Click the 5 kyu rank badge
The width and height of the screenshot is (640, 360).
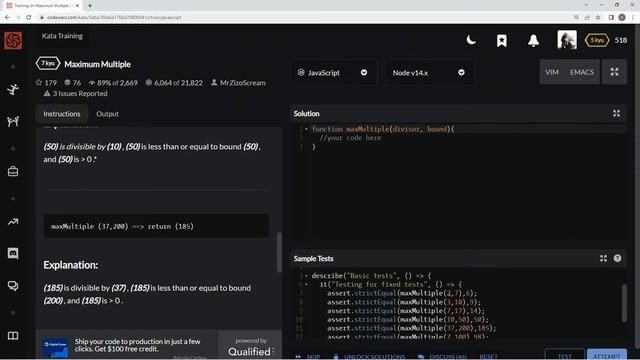(597, 40)
